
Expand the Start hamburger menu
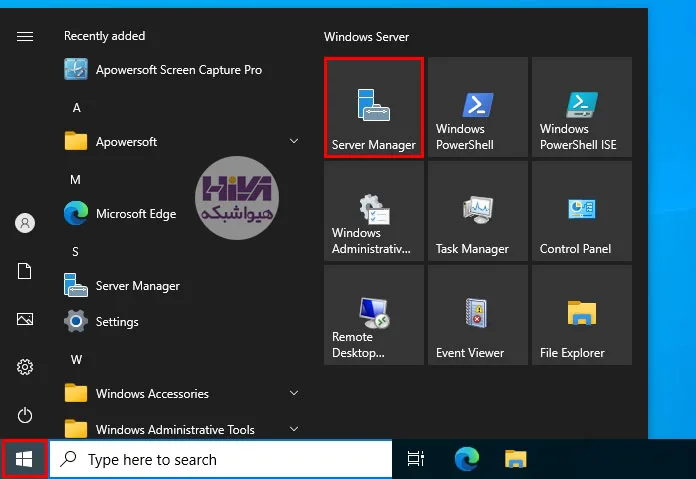(25, 36)
